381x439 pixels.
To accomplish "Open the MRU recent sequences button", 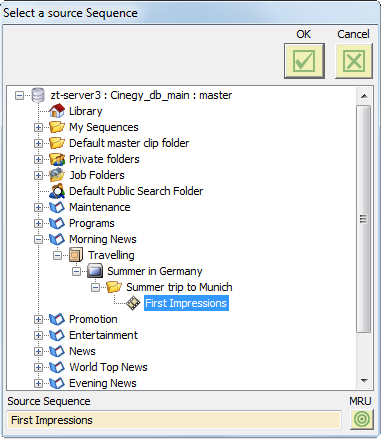I will [x=362, y=419].
